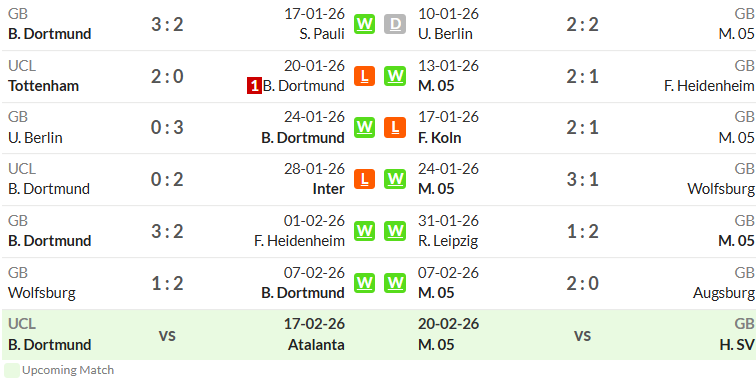Viewport: 756px width, 387px height.
Task: Click the gray D badge for U. Berlin vs M. 05
Action: (395, 24)
